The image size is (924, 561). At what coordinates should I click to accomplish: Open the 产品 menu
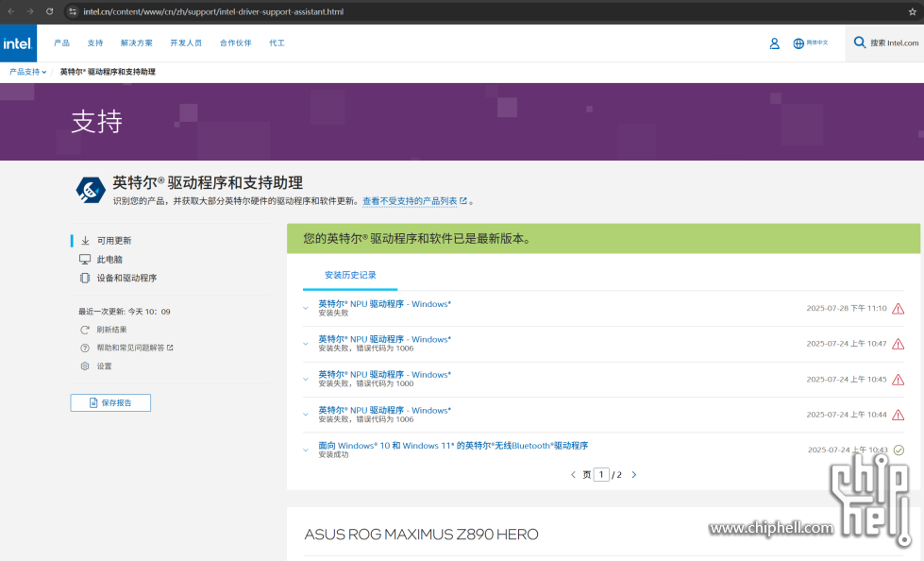pyautogui.click(x=62, y=43)
